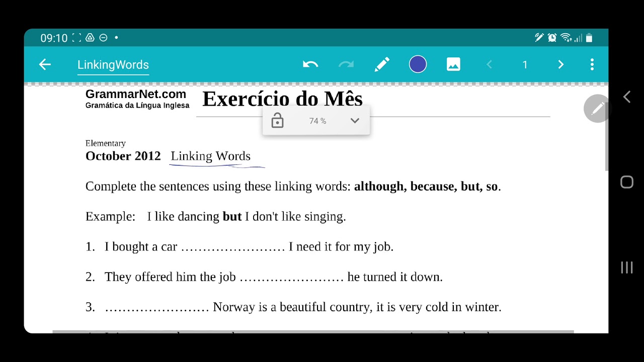Tap the GrammarNet.com heading
Screen dimensions: 644x362
pyautogui.click(x=136, y=94)
